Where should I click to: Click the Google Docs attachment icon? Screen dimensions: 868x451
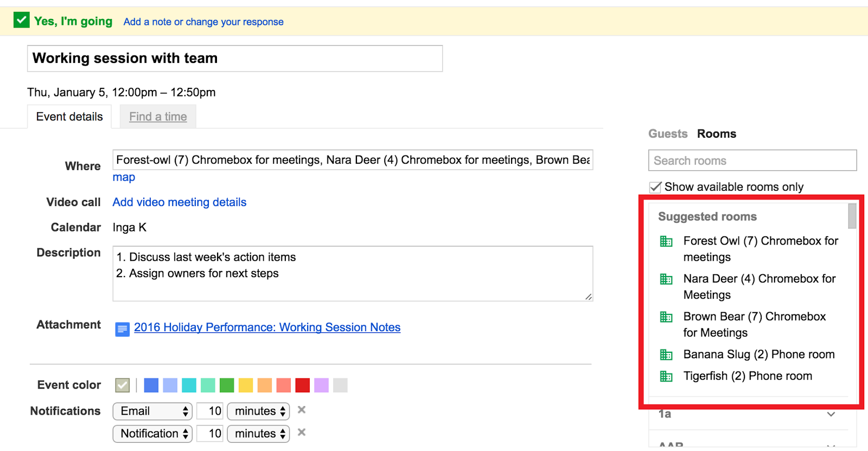pos(123,329)
